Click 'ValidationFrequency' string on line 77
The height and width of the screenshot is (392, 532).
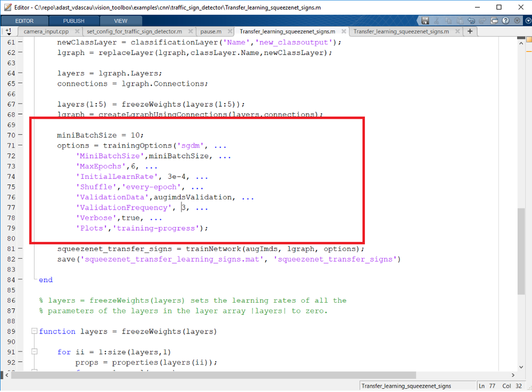[x=124, y=207]
